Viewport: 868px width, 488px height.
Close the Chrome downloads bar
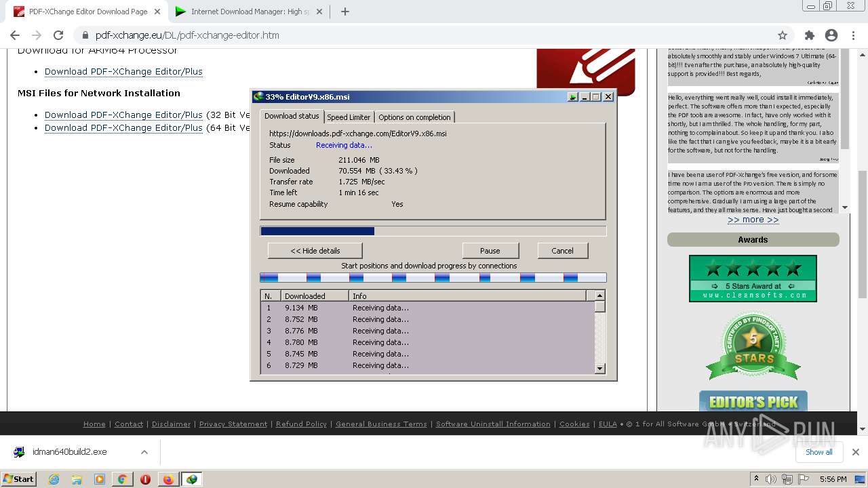[x=855, y=452]
